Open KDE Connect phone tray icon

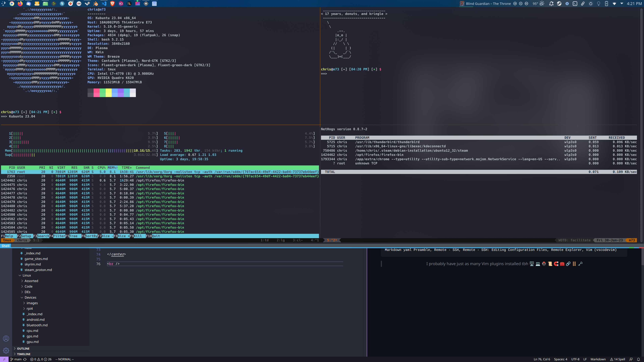tap(606, 4)
